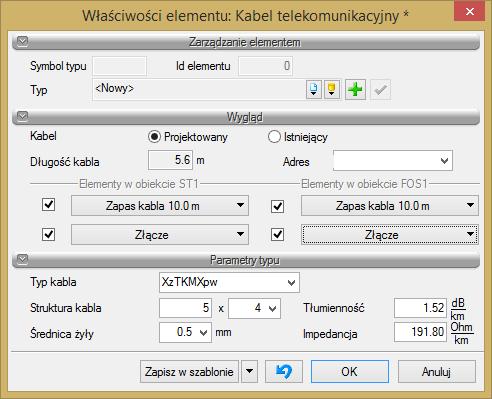Click the Typ field showing <Nowy>
Image resolution: width=492 pixels, height=399 pixels.
199,89
